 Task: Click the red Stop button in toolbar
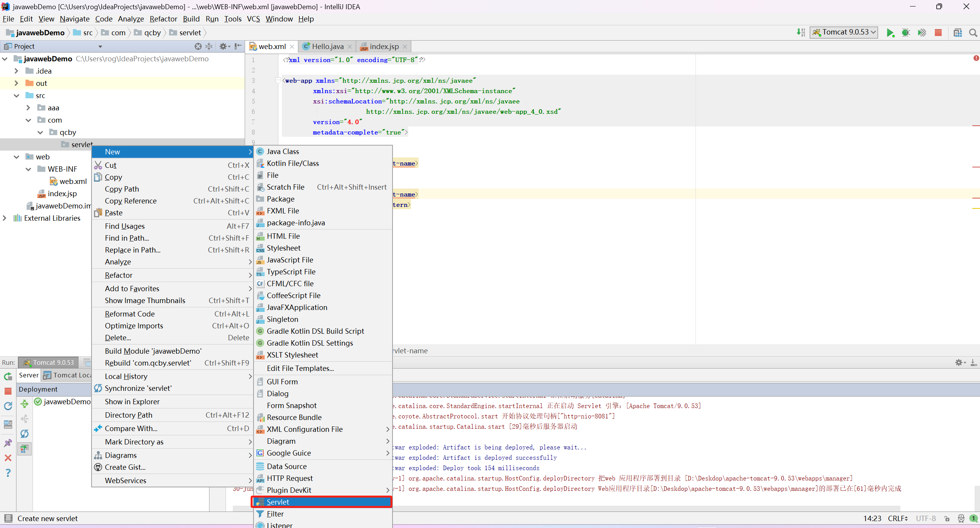(x=938, y=33)
